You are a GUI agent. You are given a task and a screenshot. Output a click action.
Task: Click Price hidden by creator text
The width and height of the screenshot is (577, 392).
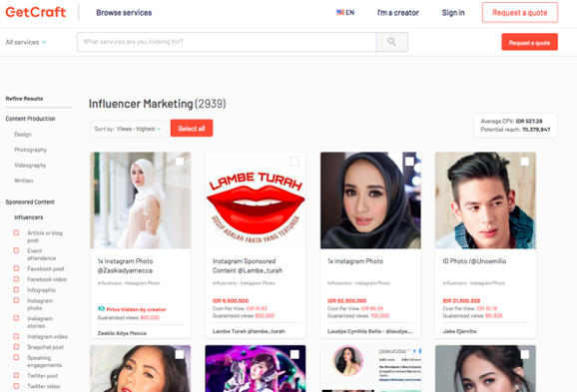[x=136, y=309]
